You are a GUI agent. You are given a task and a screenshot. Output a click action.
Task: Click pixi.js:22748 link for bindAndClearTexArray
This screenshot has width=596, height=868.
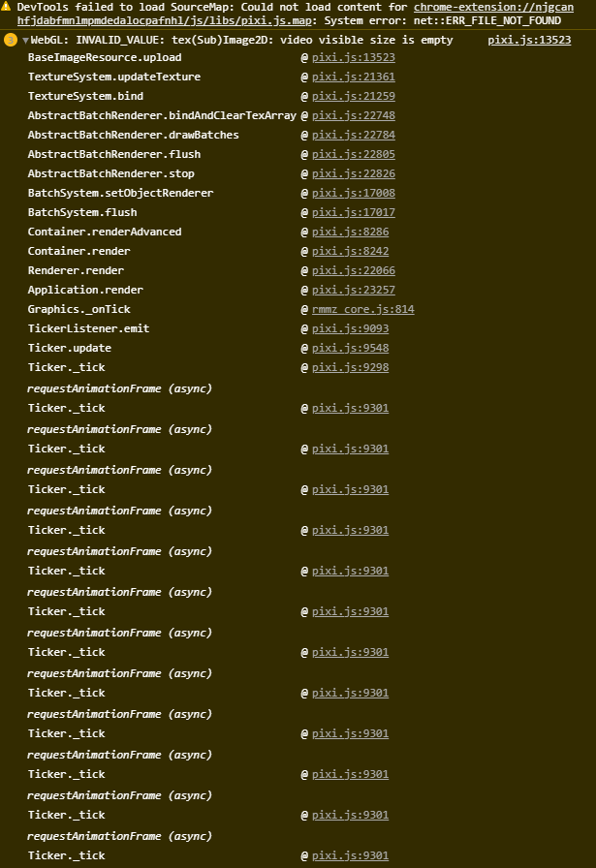(x=353, y=115)
